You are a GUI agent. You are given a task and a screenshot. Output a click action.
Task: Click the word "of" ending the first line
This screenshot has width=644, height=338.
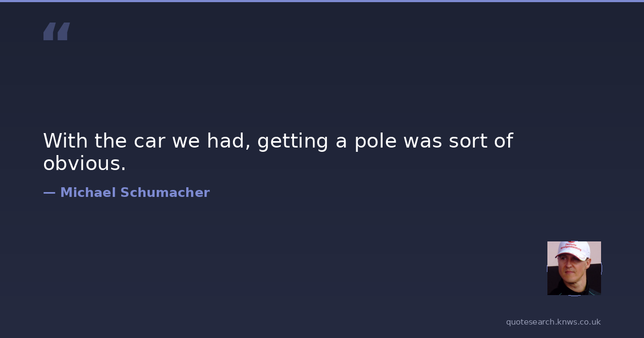tap(503, 141)
